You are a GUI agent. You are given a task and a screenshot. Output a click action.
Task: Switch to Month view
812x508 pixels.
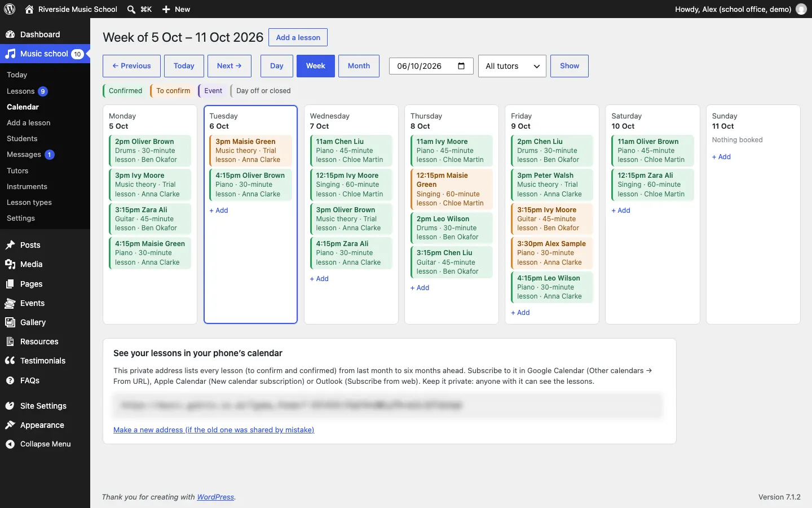[359, 66]
